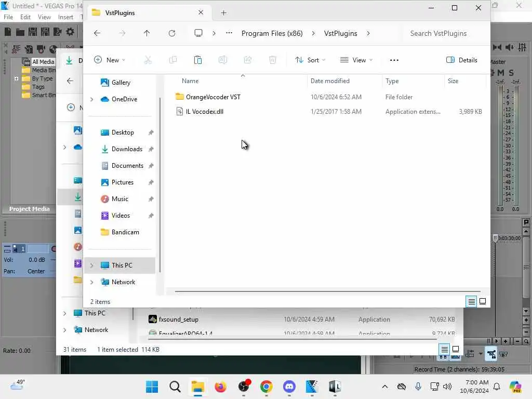532x399 pixels.
Task: Refresh the VstPlugins folder view
Action: coord(172,33)
